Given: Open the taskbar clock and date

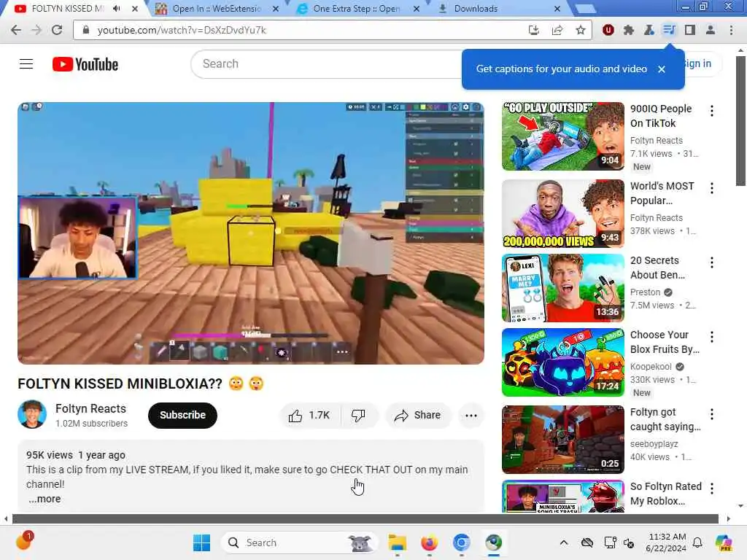Looking at the screenshot, I should [x=666, y=542].
